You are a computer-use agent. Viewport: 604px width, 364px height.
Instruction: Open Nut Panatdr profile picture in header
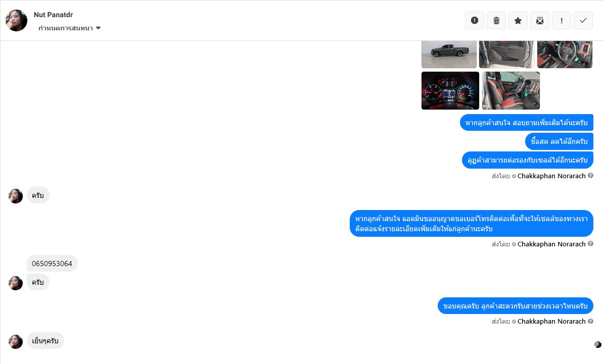tap(16, 20)
